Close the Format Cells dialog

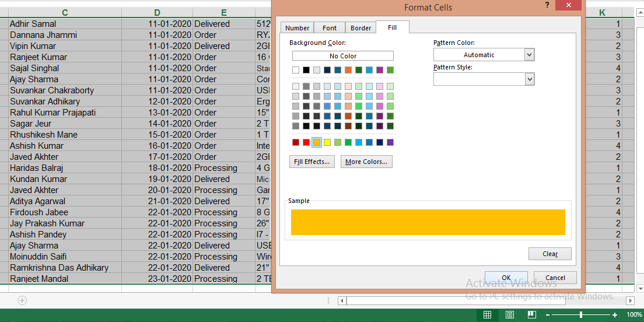[568, 5]
